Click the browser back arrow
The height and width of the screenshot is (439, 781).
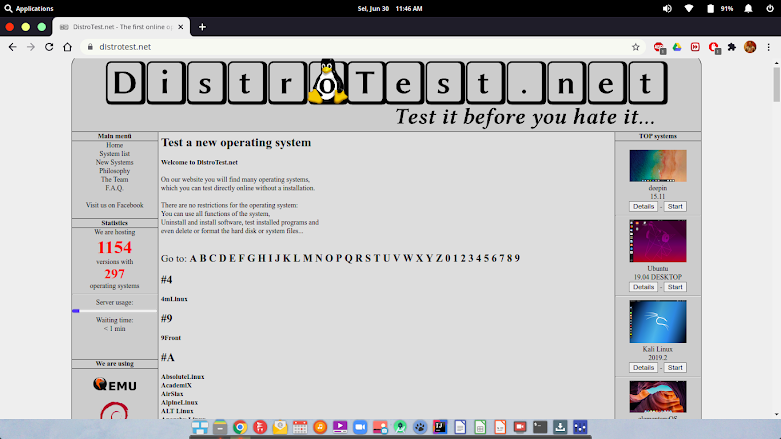point(12,47)
